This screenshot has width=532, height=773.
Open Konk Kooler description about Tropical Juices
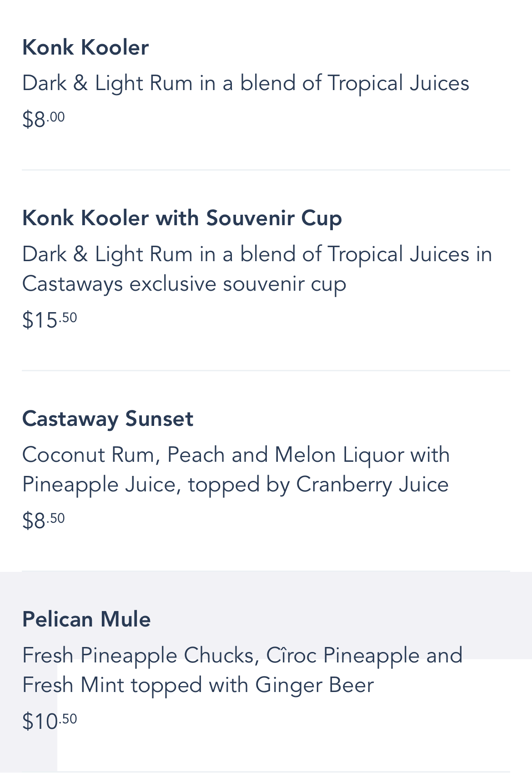246,84
